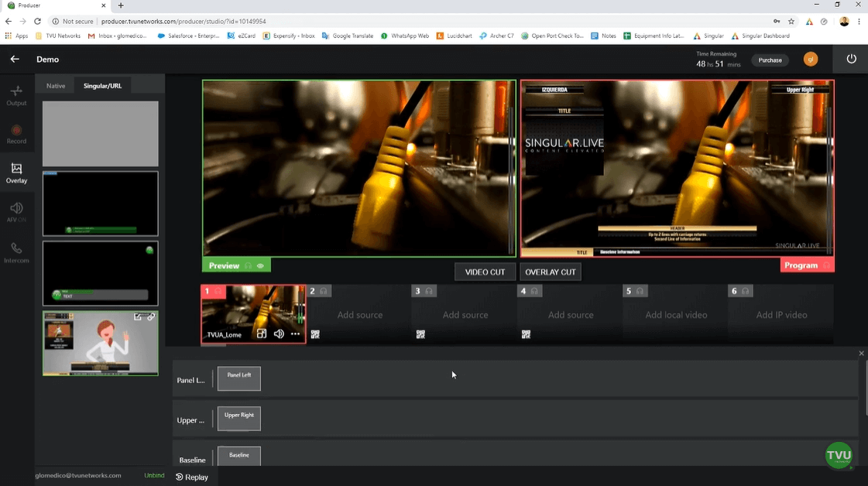This screenshot has width=868, height=486.
Task: Click Add local video in slot 5
Action: coord(676,315)
